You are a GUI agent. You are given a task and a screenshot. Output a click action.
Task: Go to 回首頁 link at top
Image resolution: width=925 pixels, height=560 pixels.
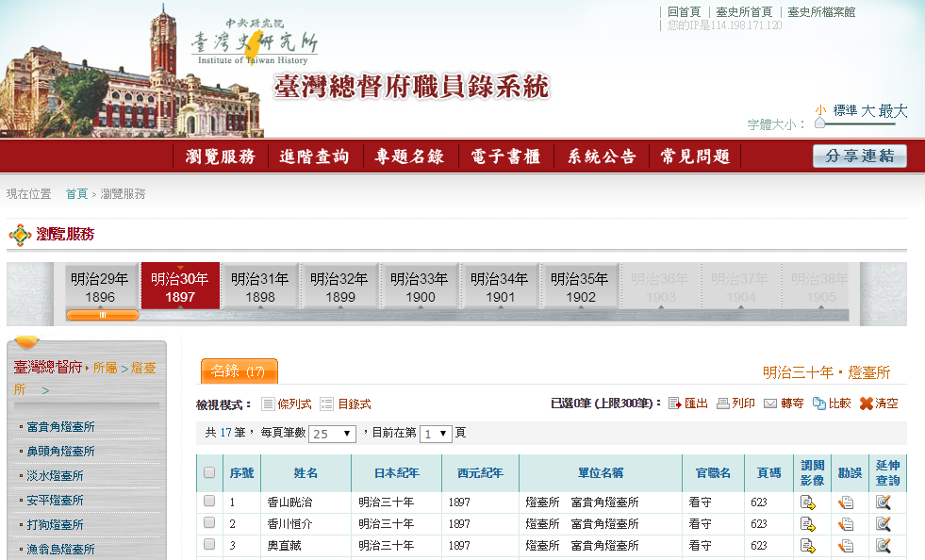[684, 12]
